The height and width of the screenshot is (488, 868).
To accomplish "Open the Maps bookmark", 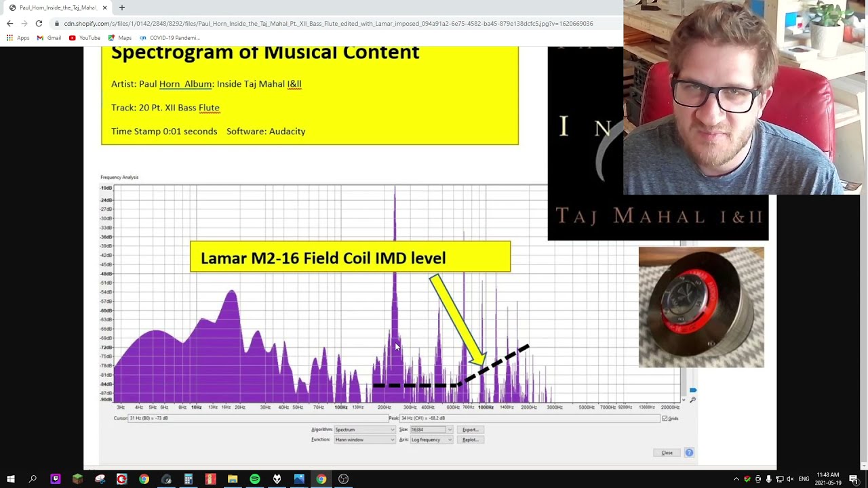I will 119,38.
